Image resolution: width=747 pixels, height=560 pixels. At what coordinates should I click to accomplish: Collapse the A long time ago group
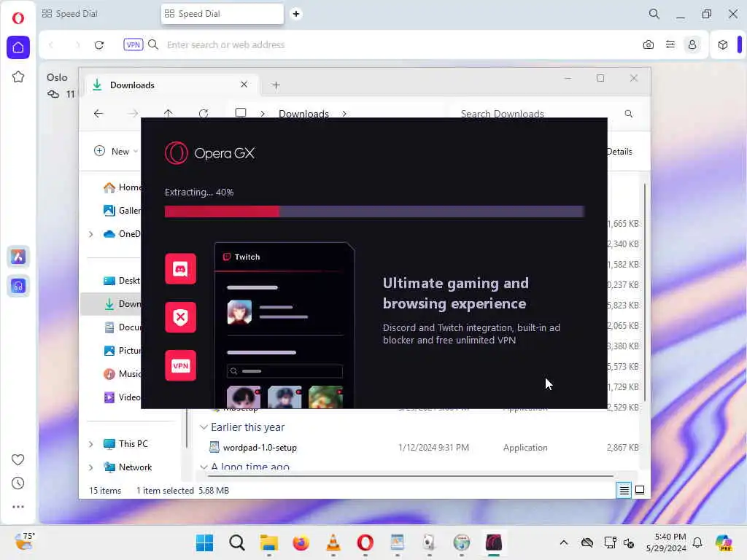click(204, 467)
